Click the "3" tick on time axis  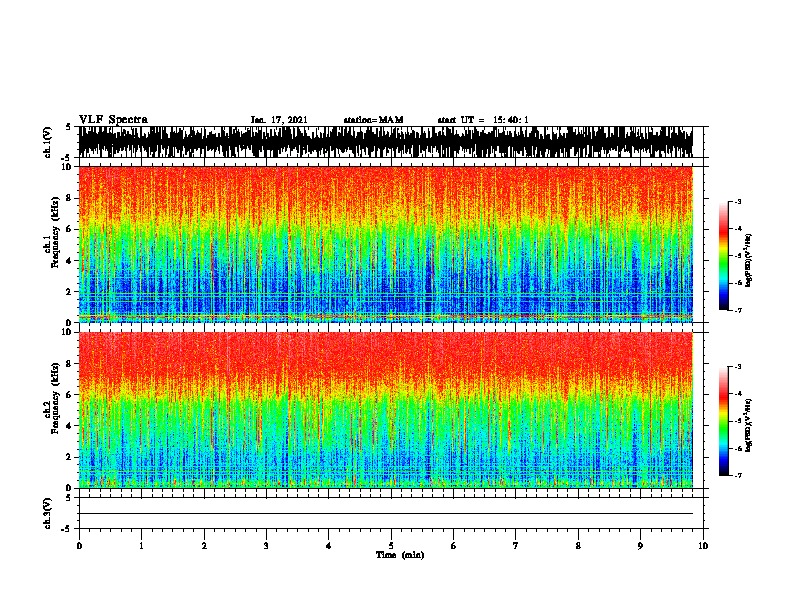tap(266, 545)
